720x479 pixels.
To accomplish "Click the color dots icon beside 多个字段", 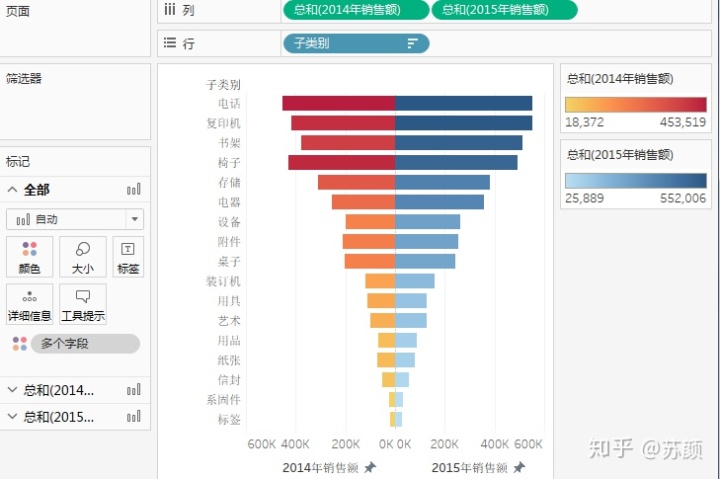I will click(20, 344).
